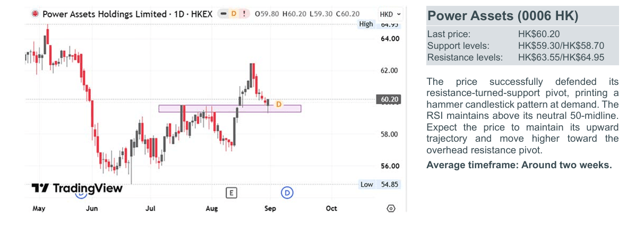Click the grey market status dash indicator
The height and width of the screenshot is (225, 644).
tap(224, 14)
